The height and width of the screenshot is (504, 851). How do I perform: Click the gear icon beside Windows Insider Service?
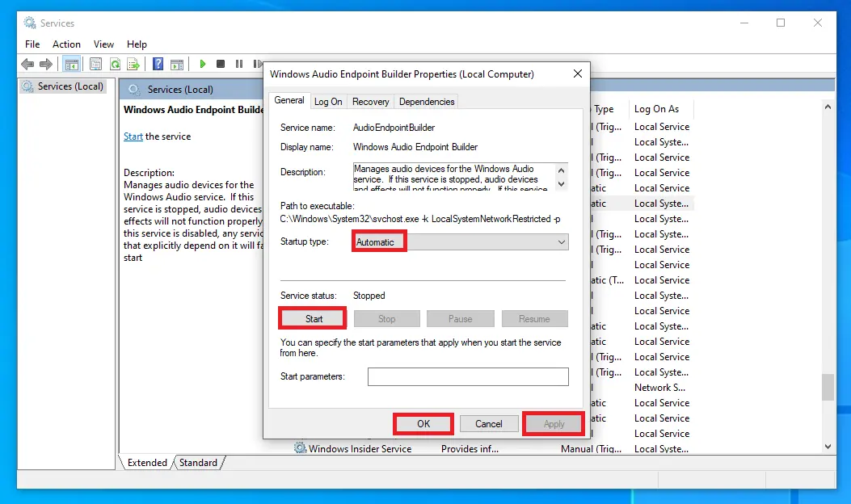(x=300, y=448)
